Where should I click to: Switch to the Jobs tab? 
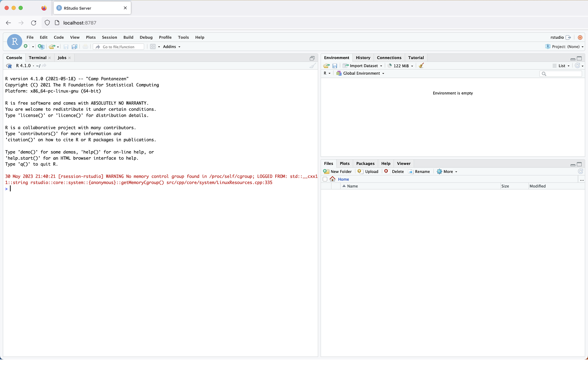pos(62,58)
